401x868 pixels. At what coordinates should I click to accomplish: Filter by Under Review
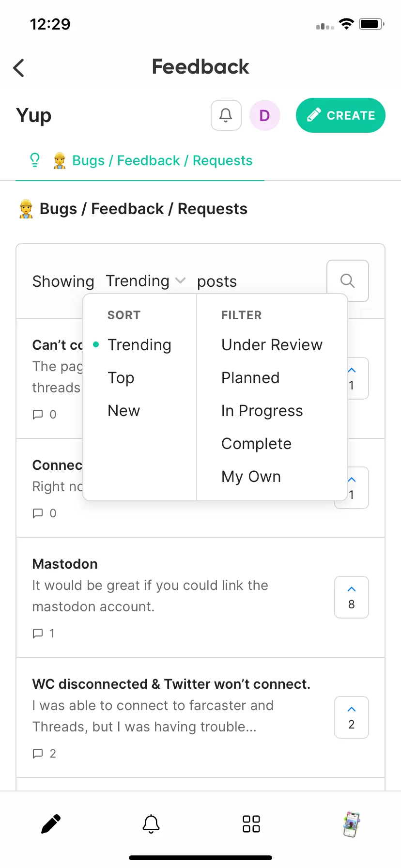(272, 345)
